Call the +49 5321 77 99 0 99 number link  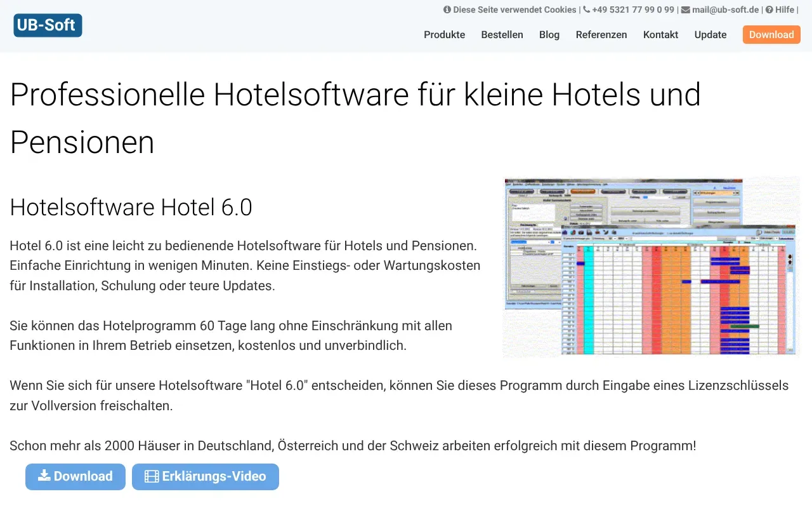pos(632,10)
